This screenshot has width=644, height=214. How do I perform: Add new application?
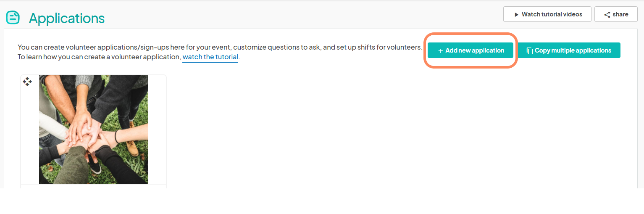471,50
